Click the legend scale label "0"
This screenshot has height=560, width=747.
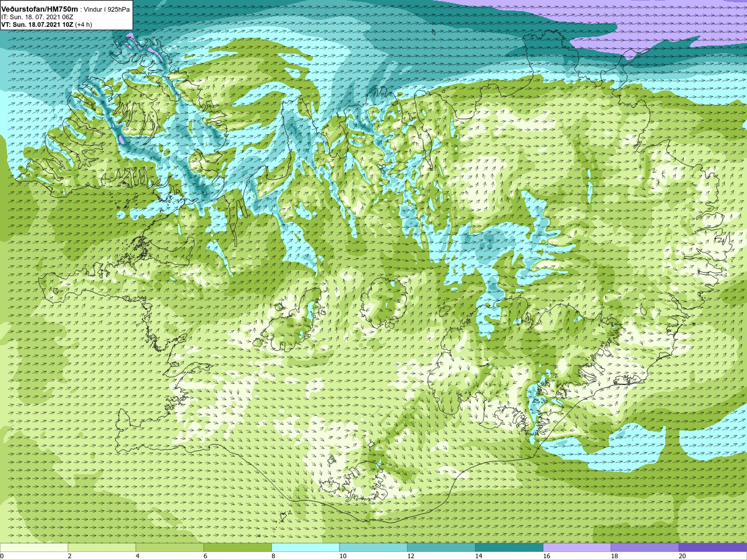pyautogui.click(x=2, y=556)
